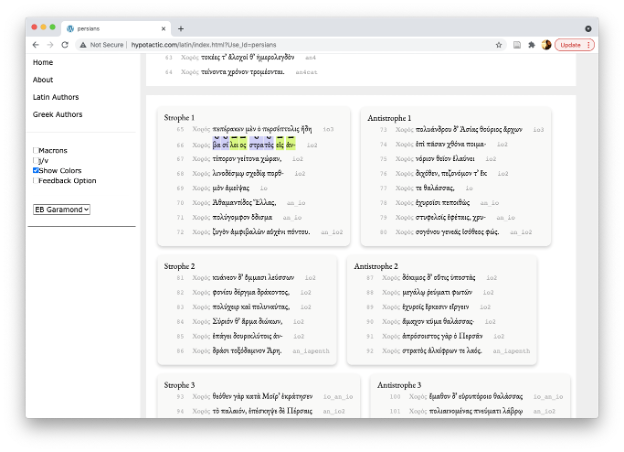Click line 64 text at top

pyautogui.click(x=243, y=72)
